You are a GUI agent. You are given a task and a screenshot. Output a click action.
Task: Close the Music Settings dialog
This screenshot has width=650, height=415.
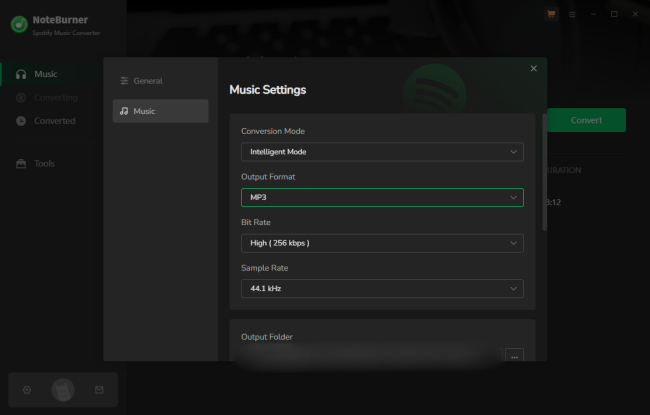pos(534,68)
